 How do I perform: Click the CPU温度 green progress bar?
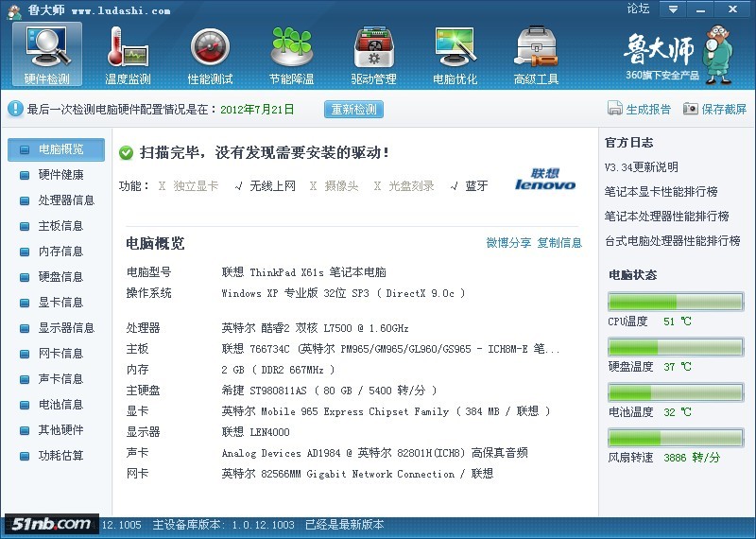pyautogui.click(x=675, y=302)
